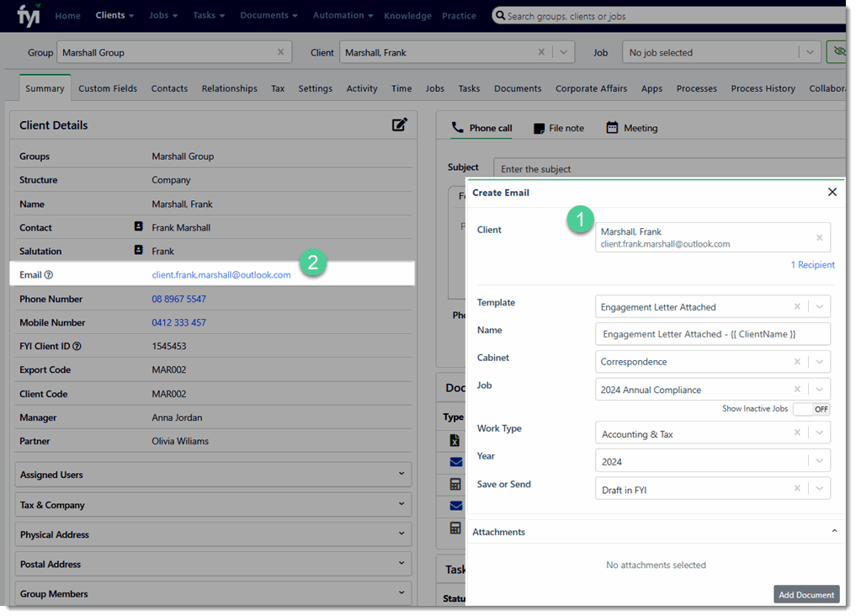This screenshot has height=616, width=856.
Task: Expand the Tax & Company section
Action: coord(213,505)
